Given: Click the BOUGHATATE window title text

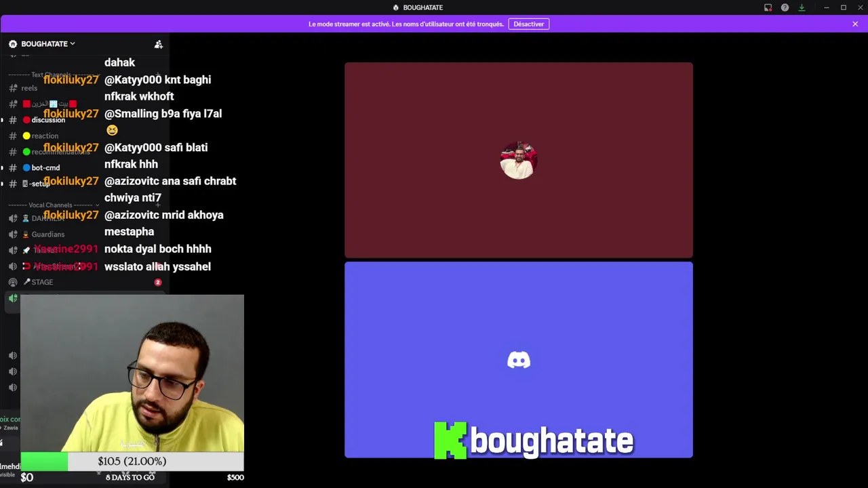Looking at the screenshot, I should coord(423,7).
